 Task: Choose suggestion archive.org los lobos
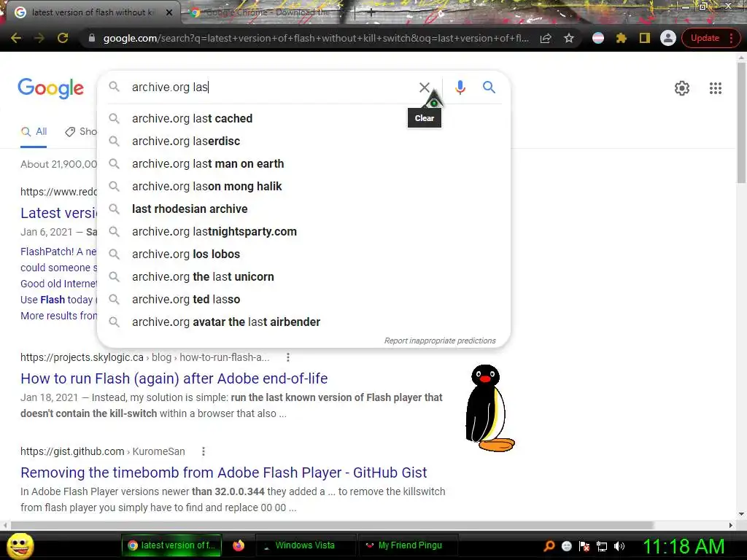coord(303,254)
